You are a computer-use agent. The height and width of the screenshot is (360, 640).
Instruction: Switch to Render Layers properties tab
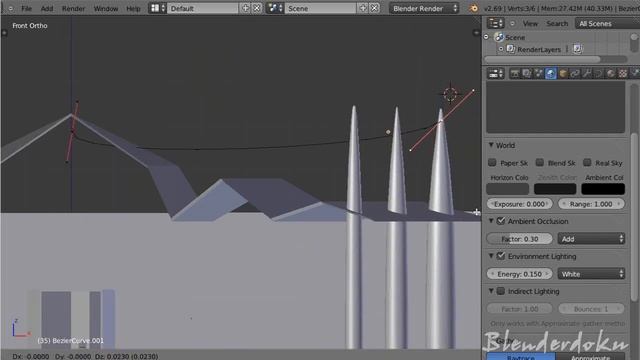click(527, 73)
